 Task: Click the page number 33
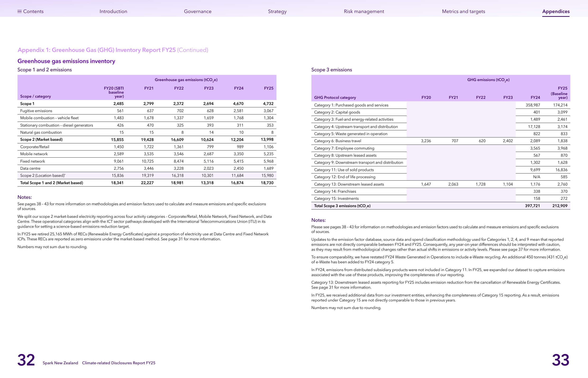(x=561, y=360)
